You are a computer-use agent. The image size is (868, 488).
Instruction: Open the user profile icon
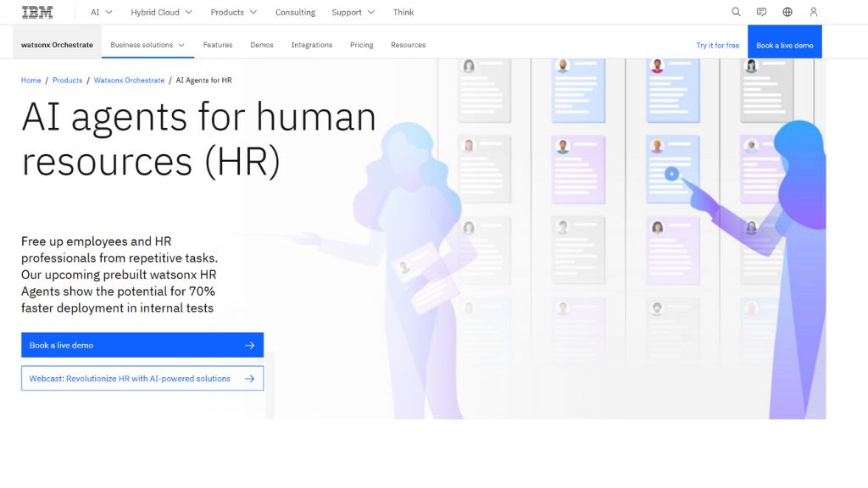(813, 12)
